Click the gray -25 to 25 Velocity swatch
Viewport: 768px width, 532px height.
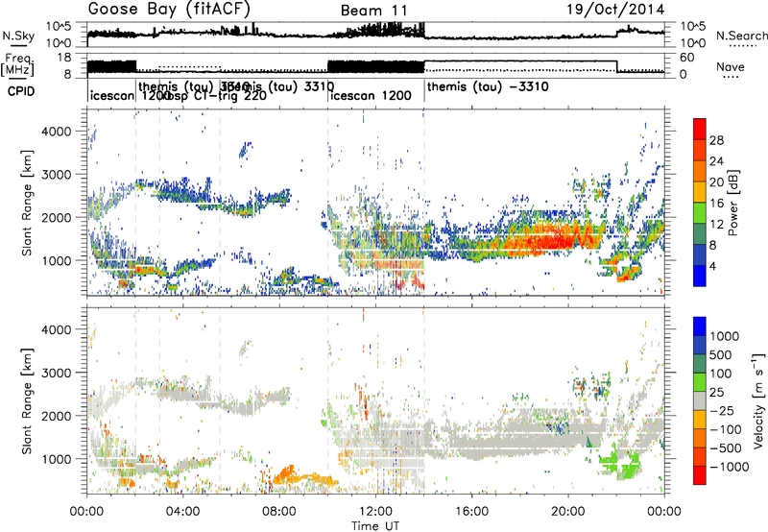(x=700, y=400)
